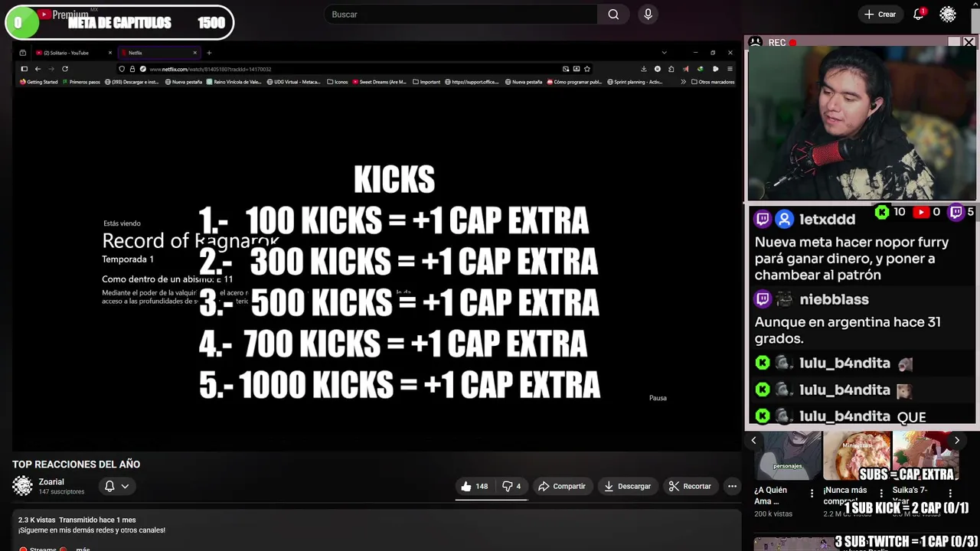Viewport: 980px width, 551px height.
Task: Open a new browser tab
Action: click(x=209, y=53)
